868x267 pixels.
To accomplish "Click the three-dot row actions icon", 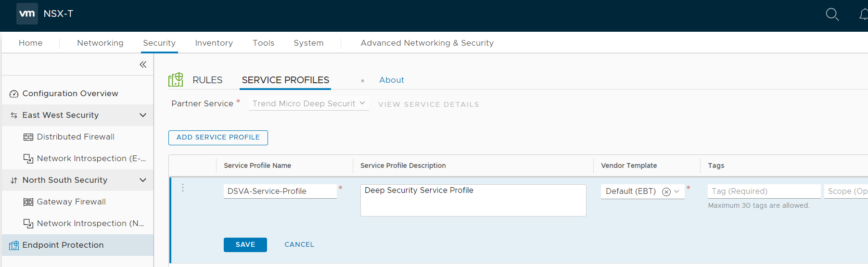I will 183,188.
